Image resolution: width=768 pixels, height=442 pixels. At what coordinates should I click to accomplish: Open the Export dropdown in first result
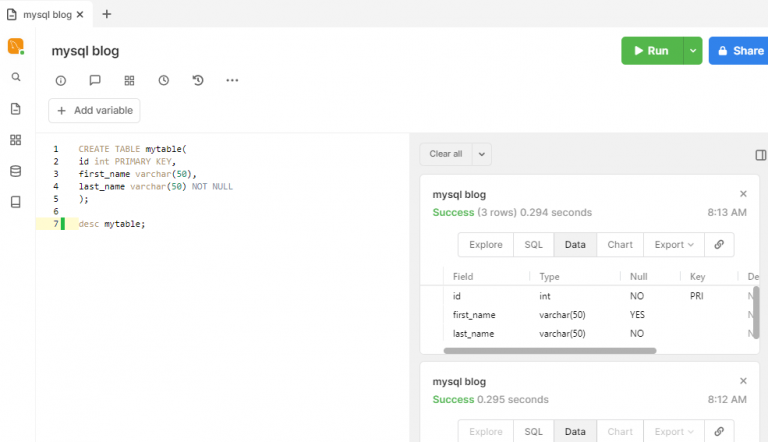[674, 244]
